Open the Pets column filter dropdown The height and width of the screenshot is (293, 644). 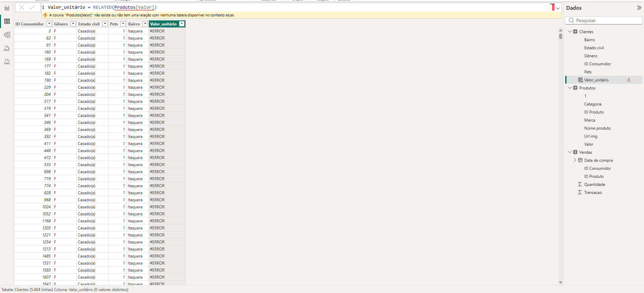click(123, 24)
